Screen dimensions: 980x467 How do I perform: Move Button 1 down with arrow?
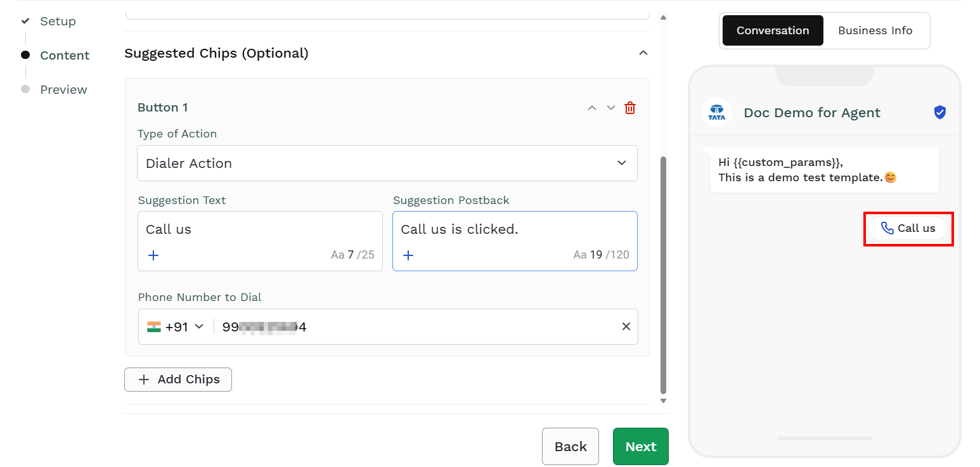point(611,108)
